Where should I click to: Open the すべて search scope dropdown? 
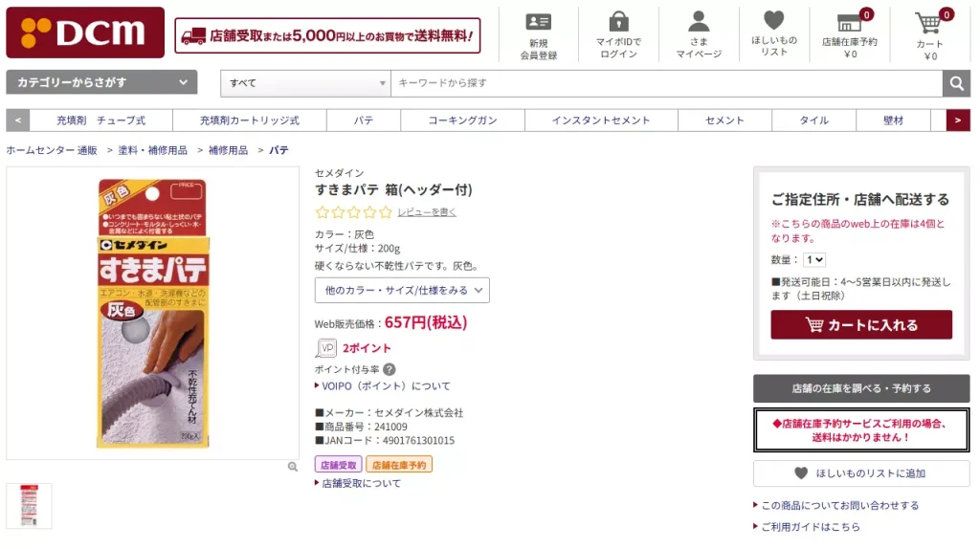305,83
